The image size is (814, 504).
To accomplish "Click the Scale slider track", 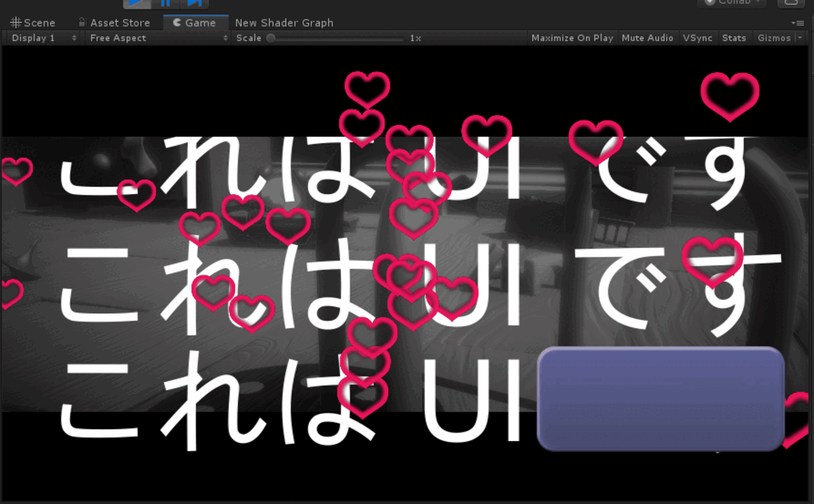I will [338, 38].
